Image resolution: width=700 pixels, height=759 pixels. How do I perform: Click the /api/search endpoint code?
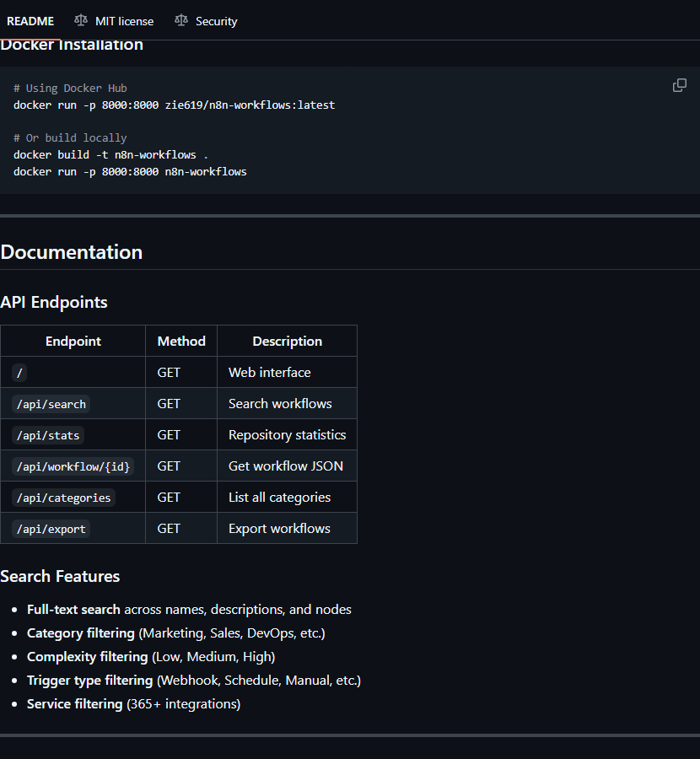pos(51,404)
